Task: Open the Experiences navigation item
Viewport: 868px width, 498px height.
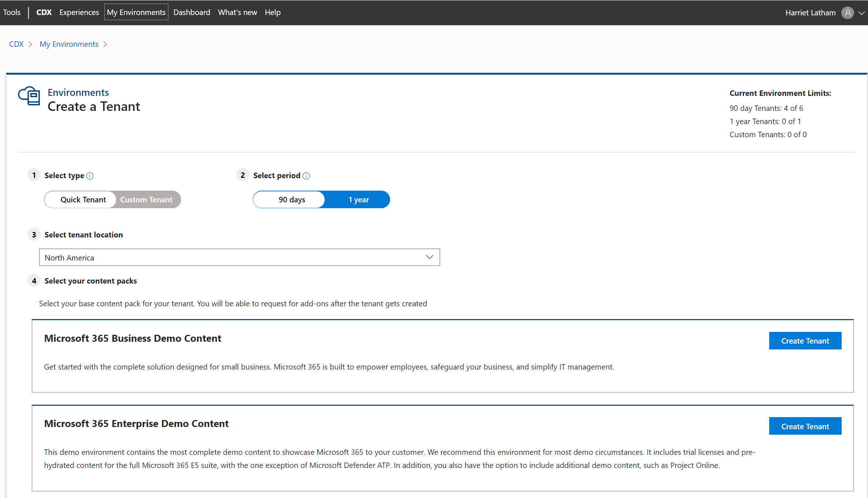Action: (79, 12)
